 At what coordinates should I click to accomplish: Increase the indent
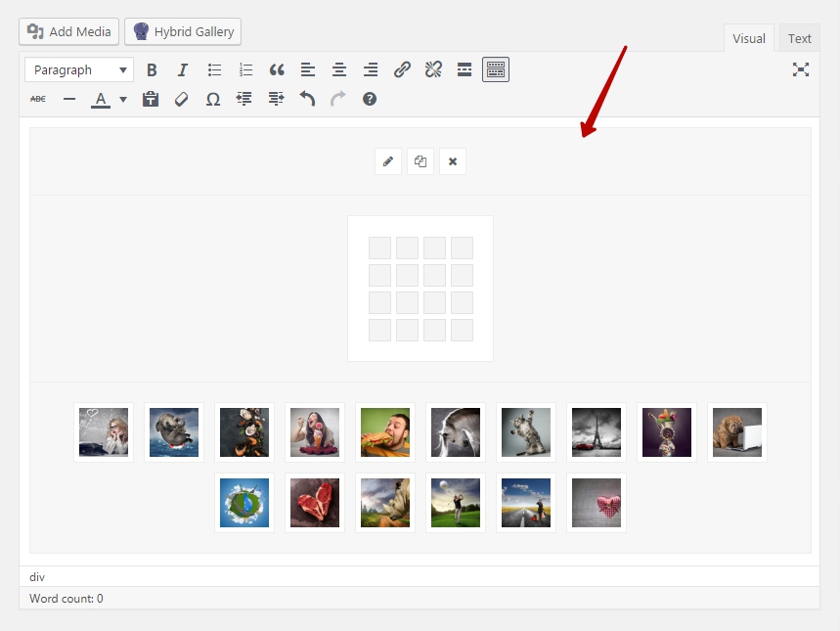(x=276, y=99)
